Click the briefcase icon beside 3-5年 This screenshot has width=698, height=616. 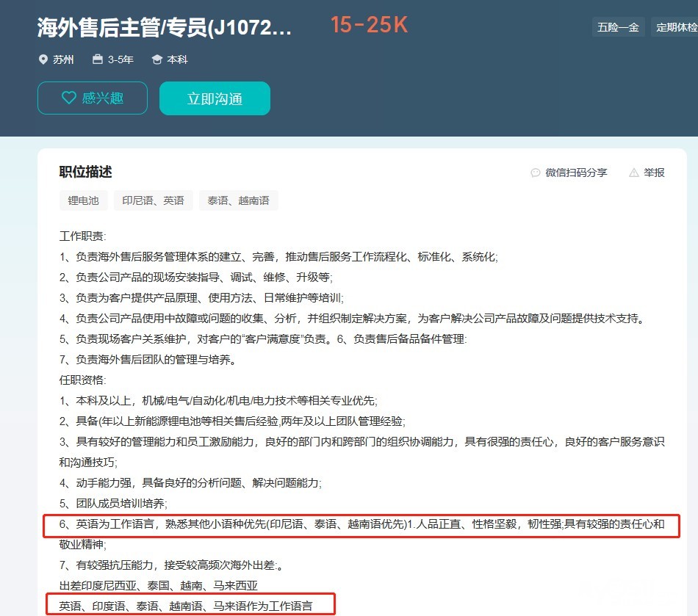pos(98,59)
